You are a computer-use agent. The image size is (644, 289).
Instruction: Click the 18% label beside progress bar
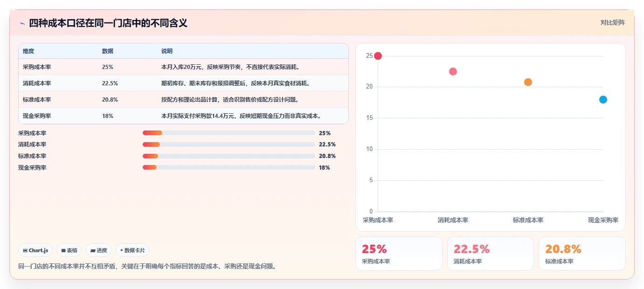pos(325,167)
